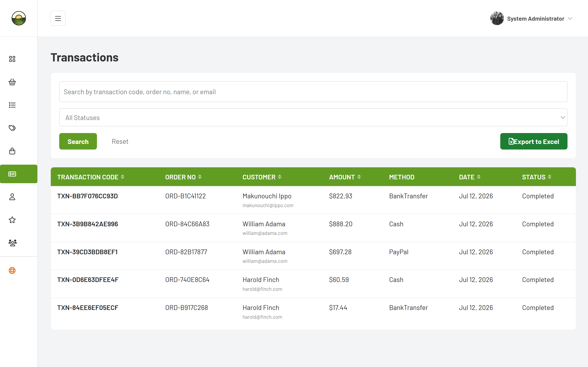588x367 pixels.
Task: Open the shopping bag sidebar icon
Action: coord(12,151)
